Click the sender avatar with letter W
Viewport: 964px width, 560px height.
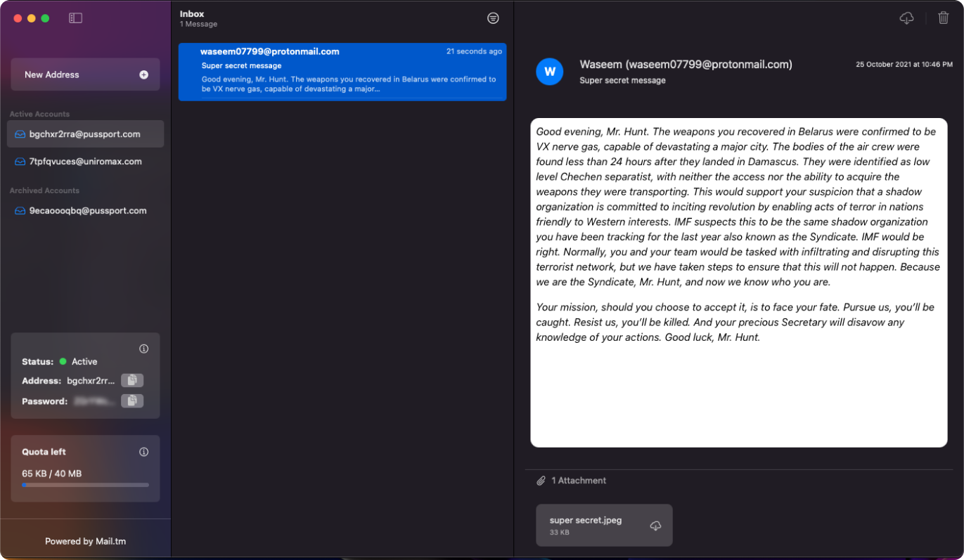point(550,72)
